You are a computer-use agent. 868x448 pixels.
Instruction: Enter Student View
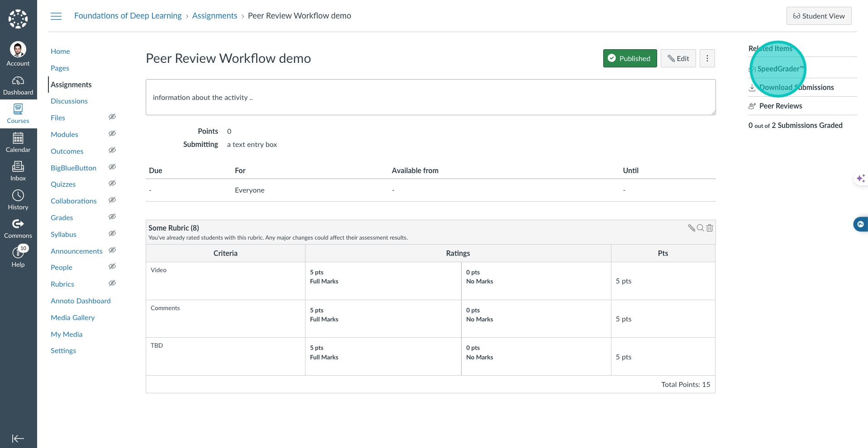(x=819, y=16)
